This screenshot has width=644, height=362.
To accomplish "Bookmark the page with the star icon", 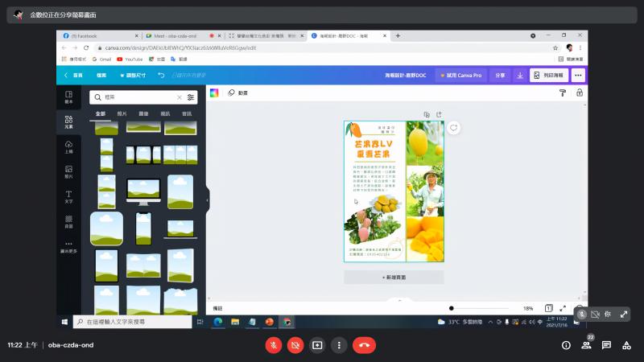I will coord(555,48).
